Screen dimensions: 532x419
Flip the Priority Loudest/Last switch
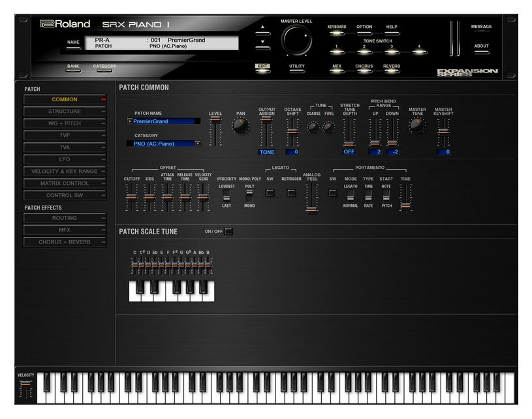coord(227,196)
